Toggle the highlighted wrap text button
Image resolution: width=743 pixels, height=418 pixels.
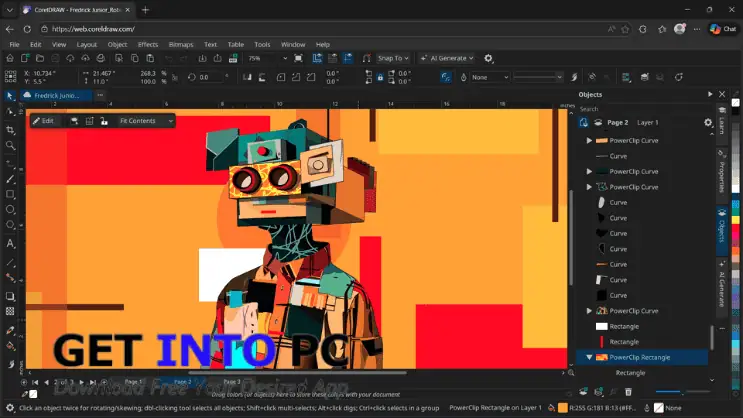point(446,77)
